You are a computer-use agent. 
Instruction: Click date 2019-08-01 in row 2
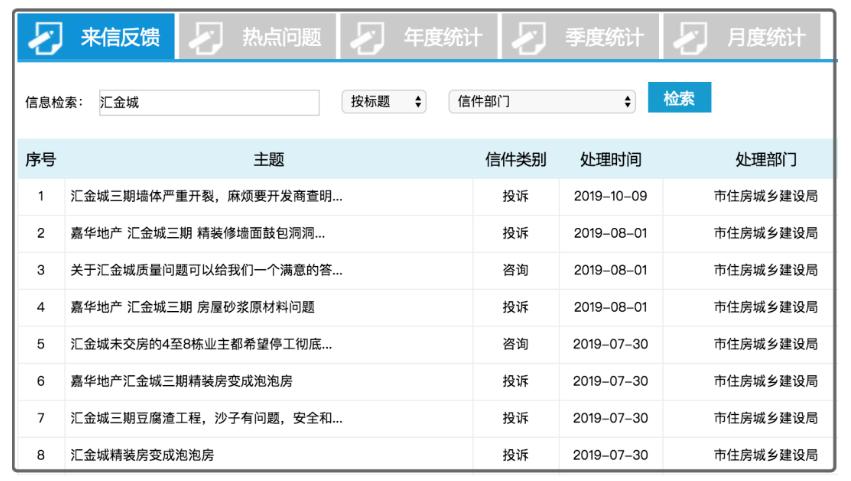(x=611, y=233)
